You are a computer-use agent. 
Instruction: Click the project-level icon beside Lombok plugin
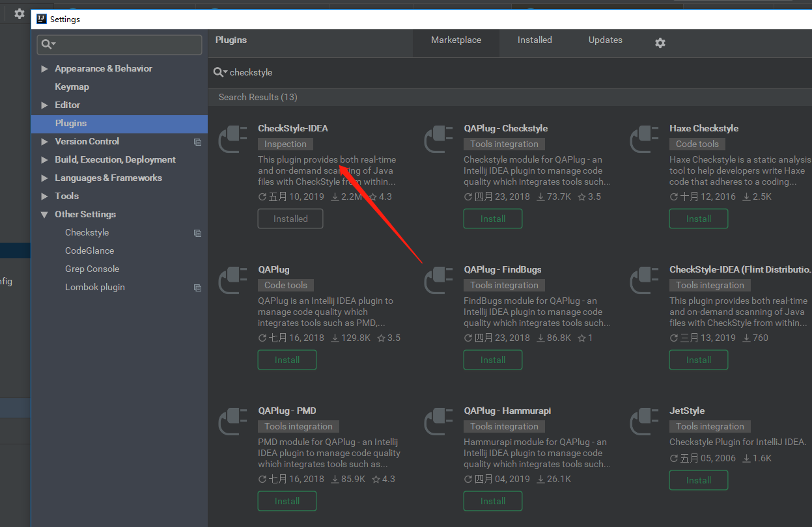pos(197,288)
